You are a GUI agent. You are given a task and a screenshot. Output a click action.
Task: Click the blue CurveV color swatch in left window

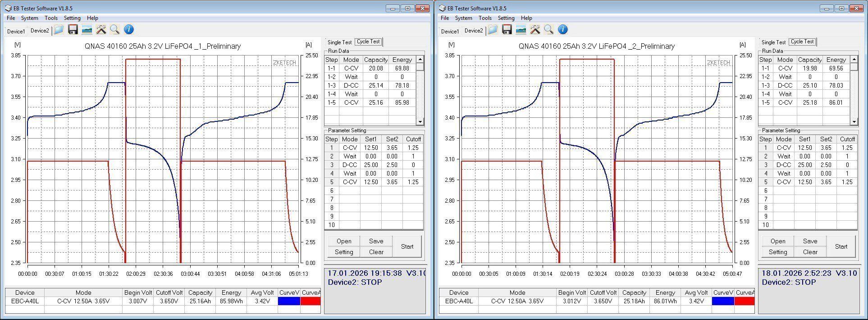pyautogui.click(x=289, y=301)
